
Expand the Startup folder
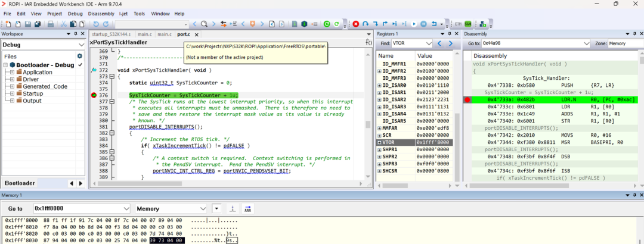13,93
